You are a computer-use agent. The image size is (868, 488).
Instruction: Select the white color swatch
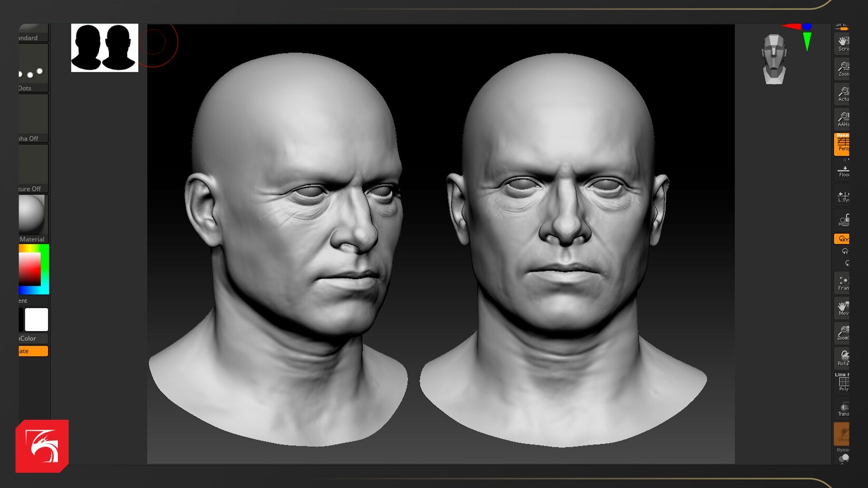point(36,319)
